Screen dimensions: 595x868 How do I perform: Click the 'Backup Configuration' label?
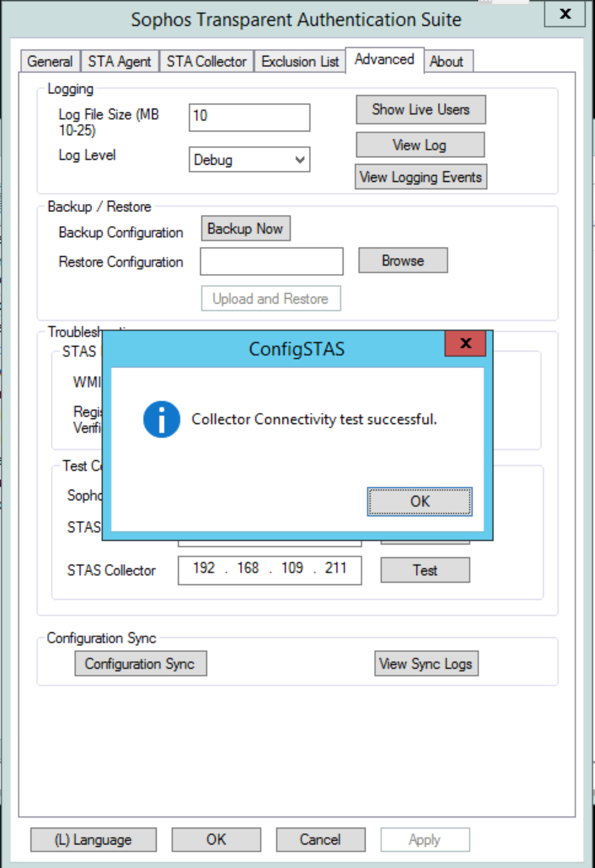pos(121,233)
